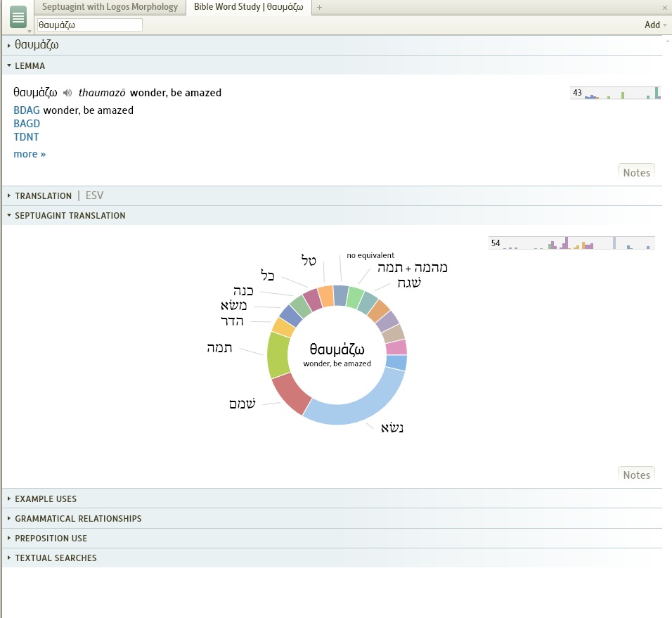Click the תמה + מהמה label

click(x=413, y=268)
